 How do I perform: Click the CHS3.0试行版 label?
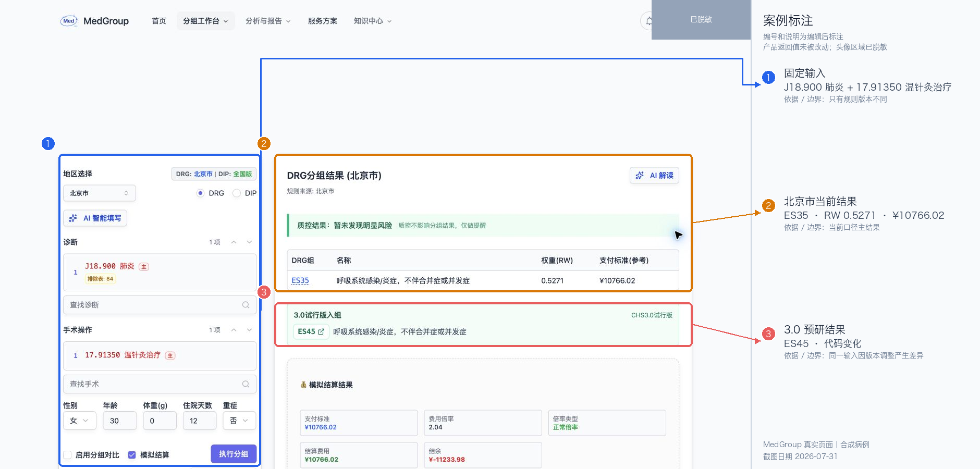tap(652, 315)
